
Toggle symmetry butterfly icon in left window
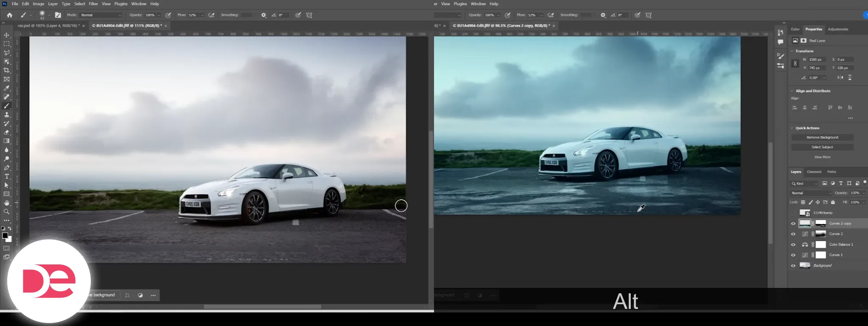coord(309,15)
